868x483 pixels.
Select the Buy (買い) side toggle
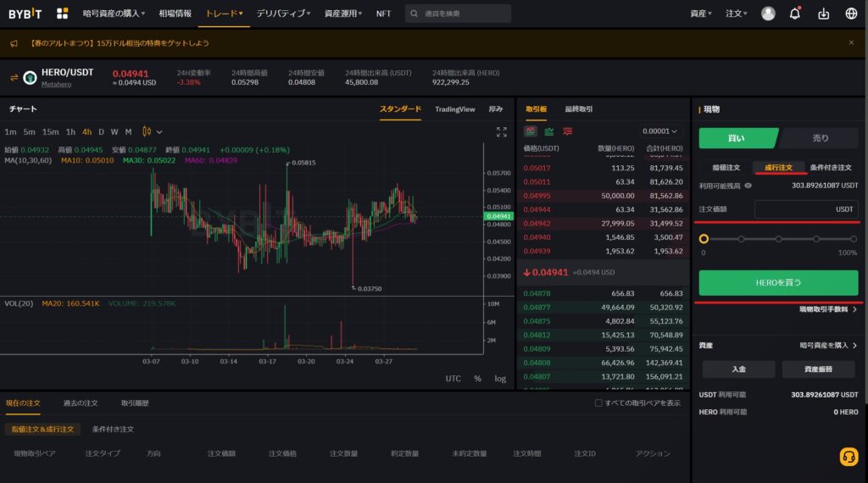click(x=737, y=138)
